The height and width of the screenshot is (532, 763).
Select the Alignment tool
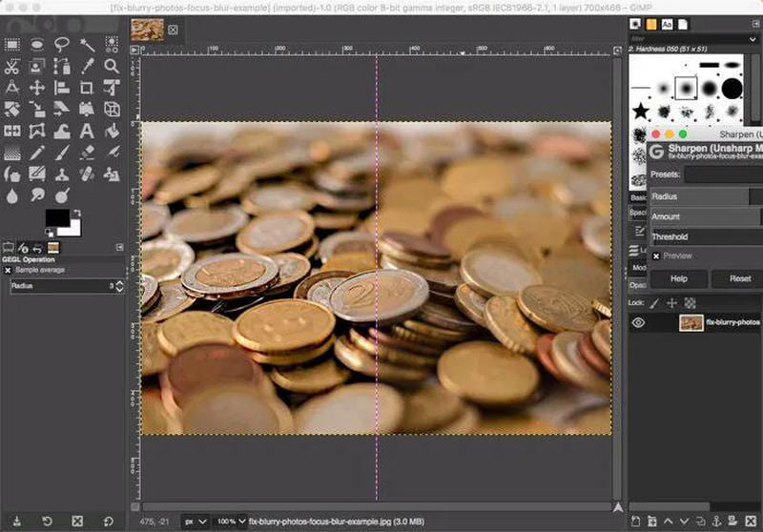(x=62, y=88)
